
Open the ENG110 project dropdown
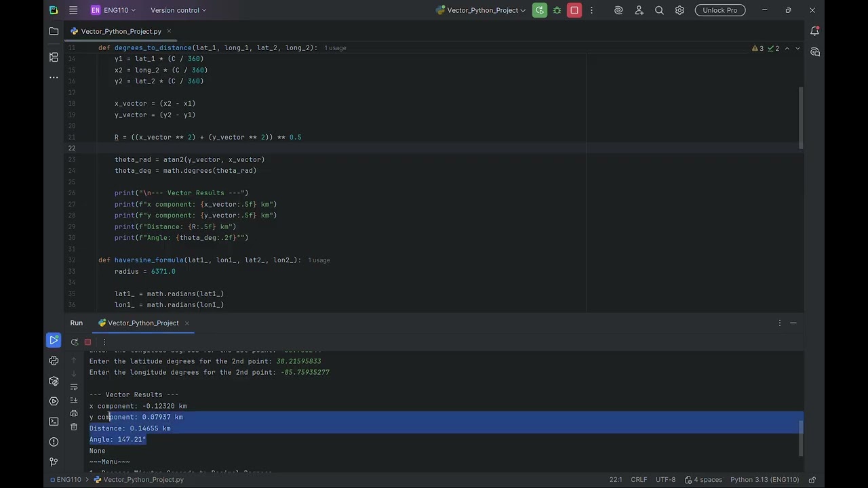coord(113,10)
